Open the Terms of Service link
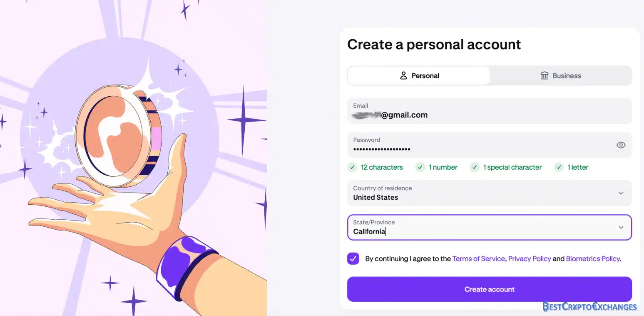 click(478, 258)
